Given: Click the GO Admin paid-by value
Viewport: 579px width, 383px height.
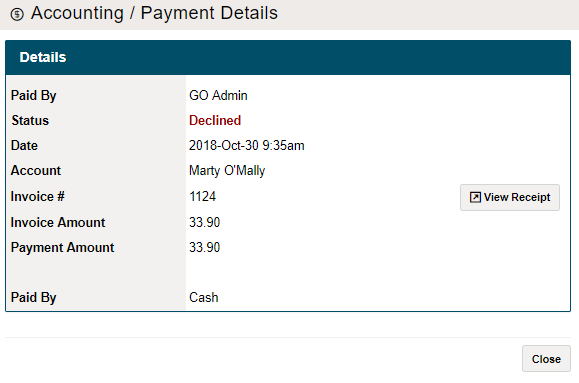Looking at the screenshot, I should tap(218, 95).
